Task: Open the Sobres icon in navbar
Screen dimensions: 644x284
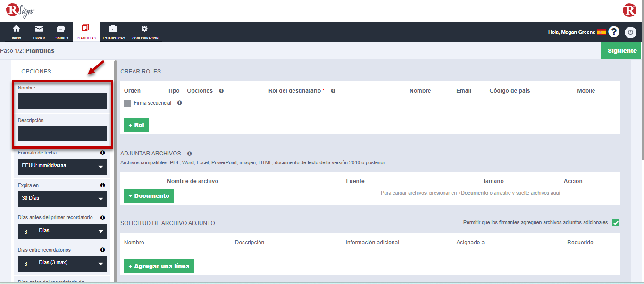Action: tap(61, 29)
